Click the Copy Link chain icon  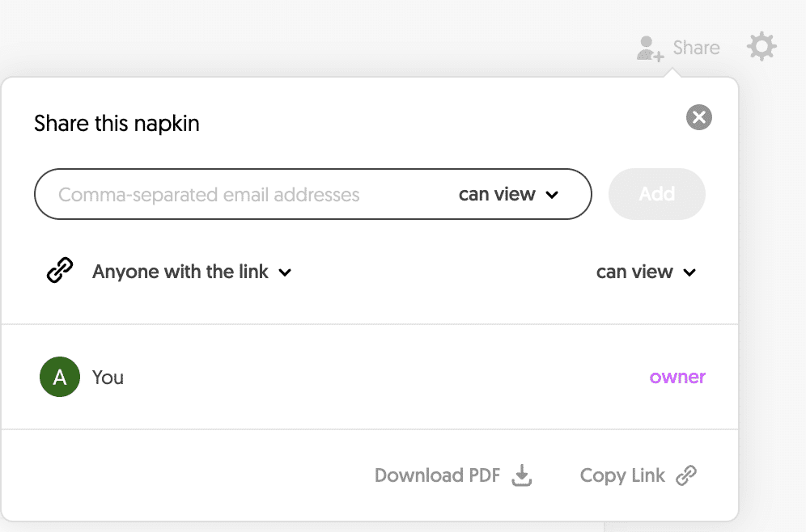pyautogui.click(x=686, y=475)
